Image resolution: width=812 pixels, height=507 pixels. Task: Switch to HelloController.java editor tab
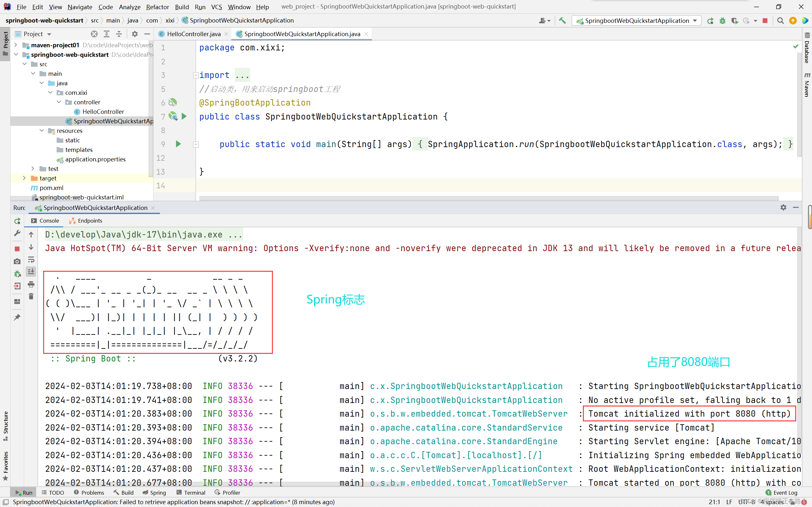(193, 34)
